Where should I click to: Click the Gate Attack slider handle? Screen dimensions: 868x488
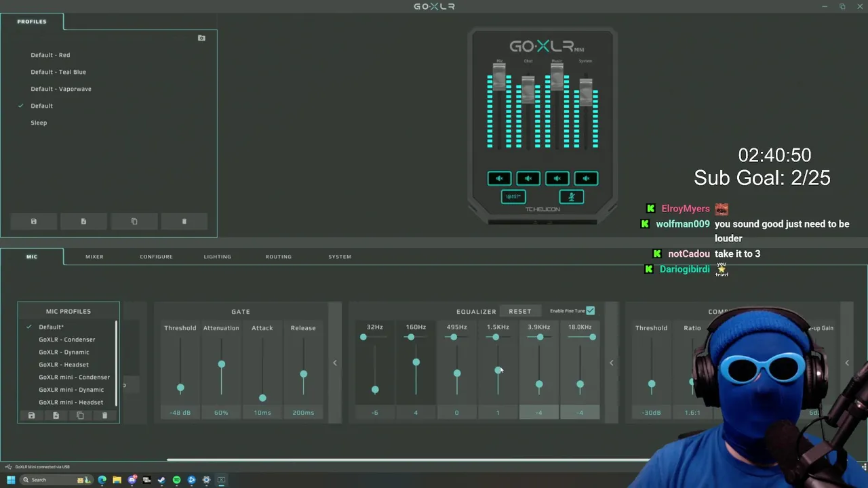coord(262,398)
